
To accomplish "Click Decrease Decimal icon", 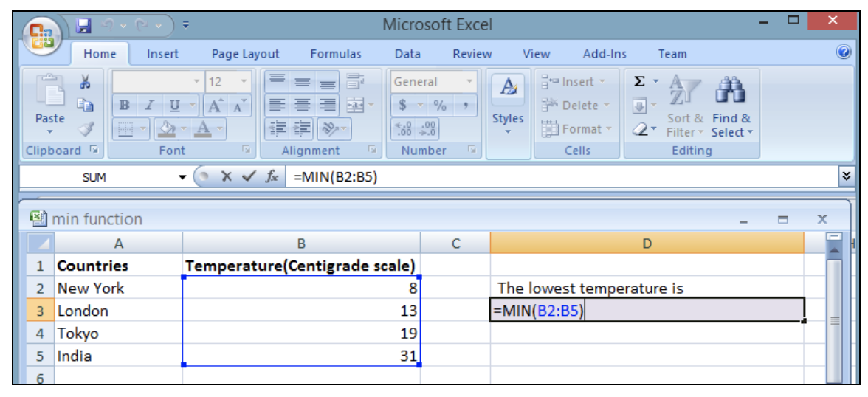I will coord(428,128).
